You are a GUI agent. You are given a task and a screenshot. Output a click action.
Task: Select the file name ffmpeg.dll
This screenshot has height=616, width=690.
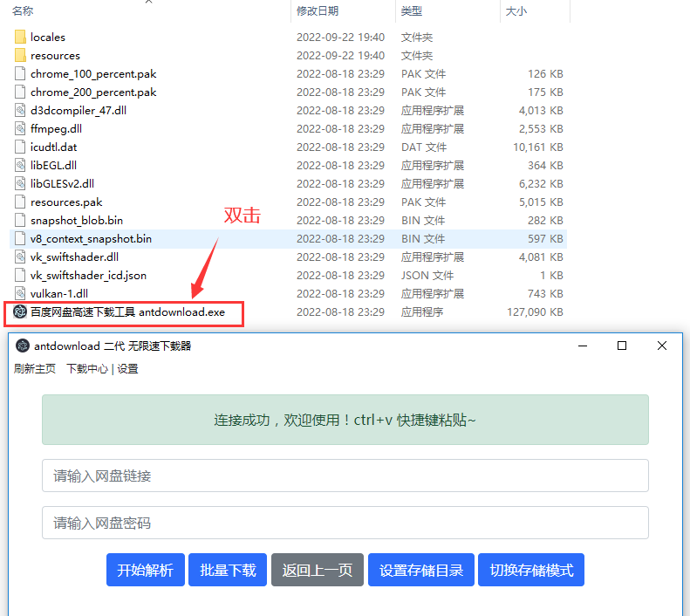(57, 128)
